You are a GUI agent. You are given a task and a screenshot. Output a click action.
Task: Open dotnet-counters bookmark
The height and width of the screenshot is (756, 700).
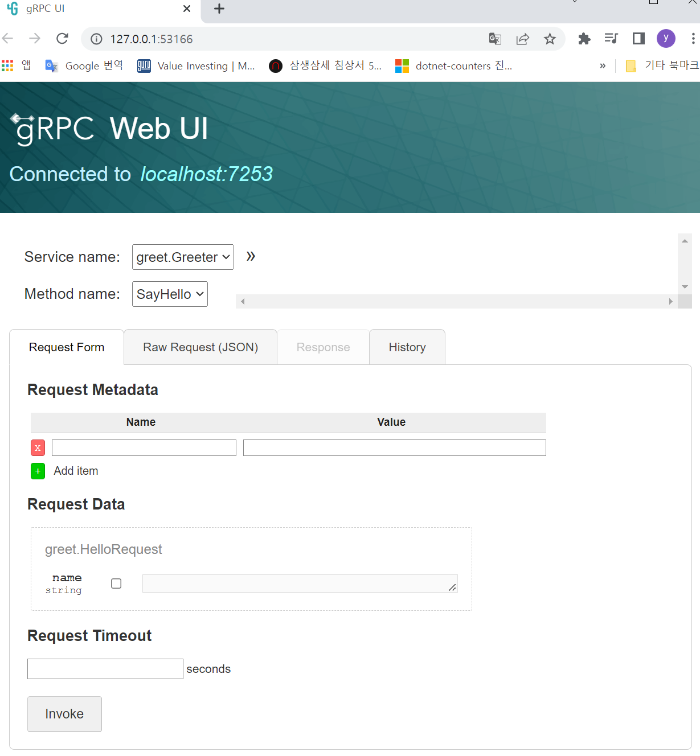click(x=454, y=66)
